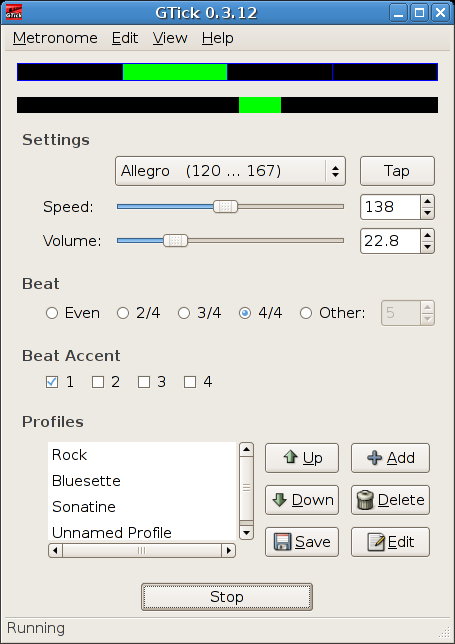The height and width of the screenshot is (644, 455).
Task: Edit profile with notepad pencil button
Action: pos(390,542)
